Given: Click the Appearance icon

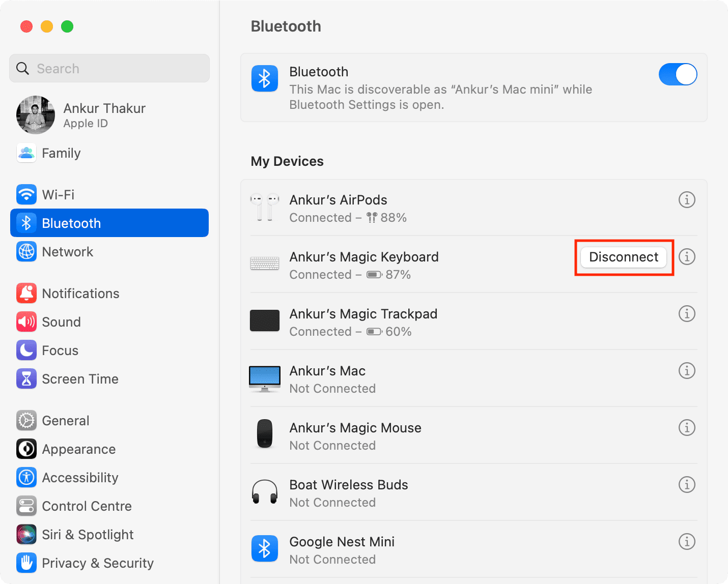Looking at the screenshot, I should click(26, 449).
